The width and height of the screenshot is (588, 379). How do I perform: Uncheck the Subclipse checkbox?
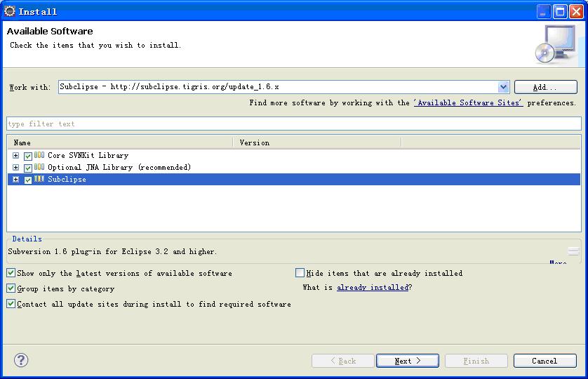tap(28, 180)
